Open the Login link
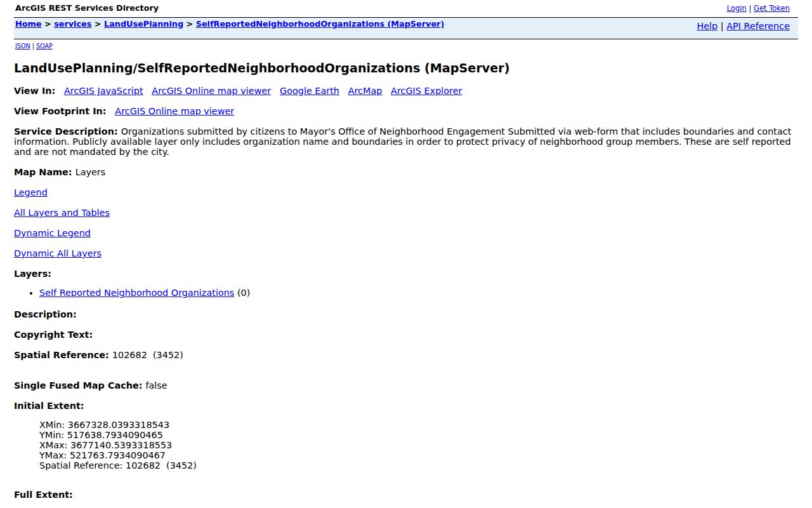 tap(737, 8)
